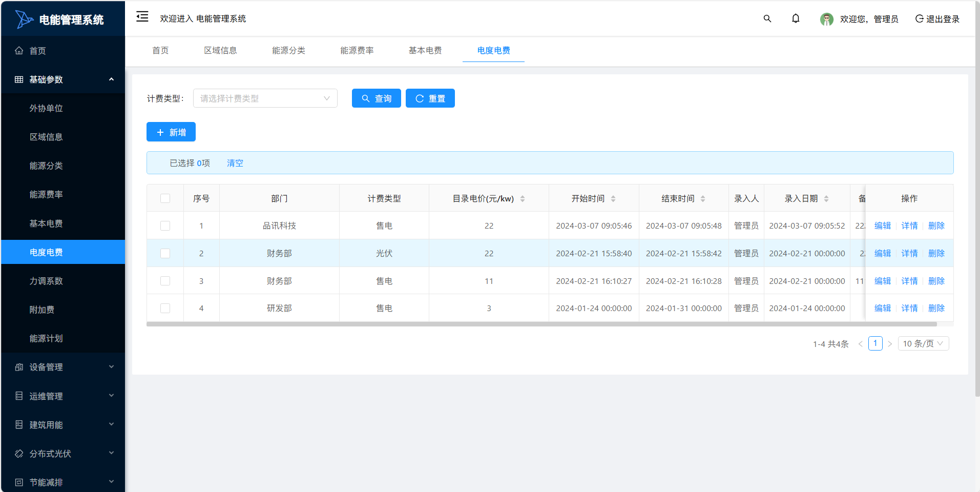This screenshot has width=980, height=492.
Task: Open the 计费类型 dropdown selector
Action: [265, 98]
